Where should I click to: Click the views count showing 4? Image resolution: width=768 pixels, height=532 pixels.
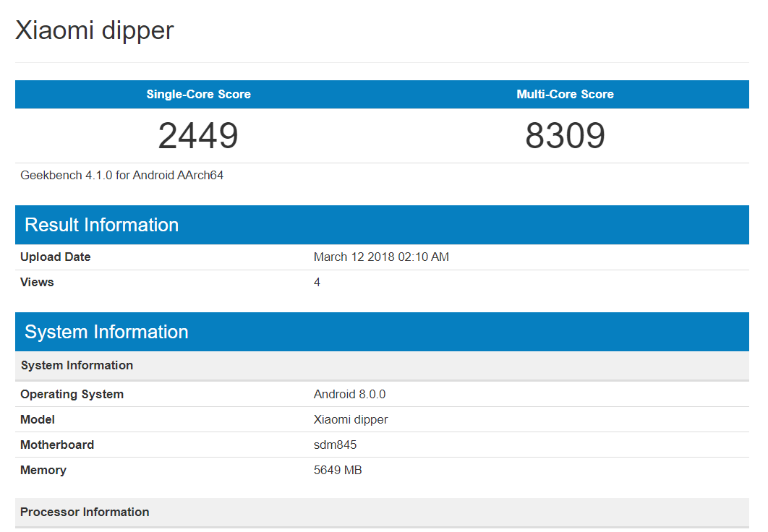coord(317,282)
